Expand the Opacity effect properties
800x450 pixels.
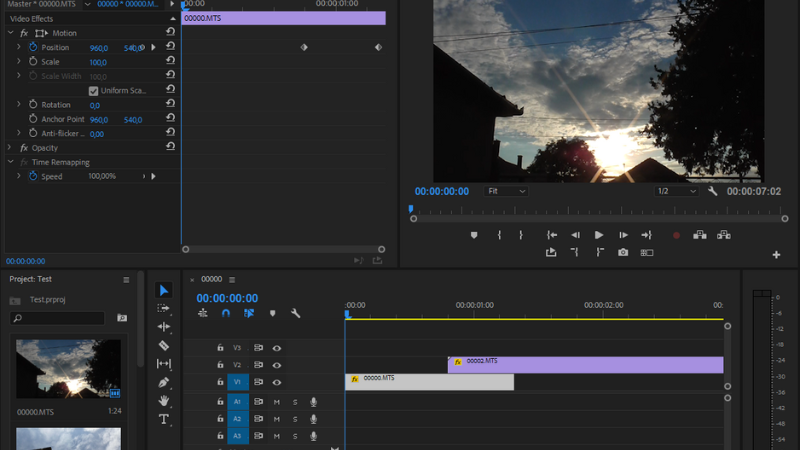[11, 148]
